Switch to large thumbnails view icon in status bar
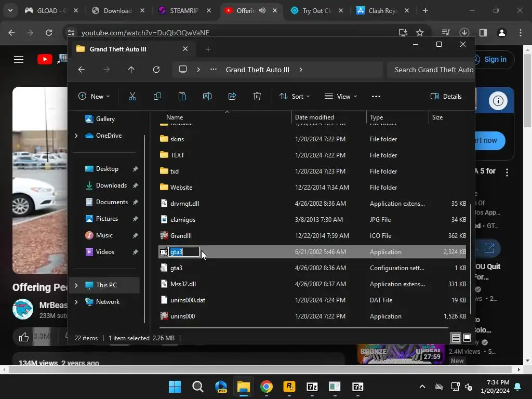The width and height of the screenshot is (532, 399). tap(467, 338)
